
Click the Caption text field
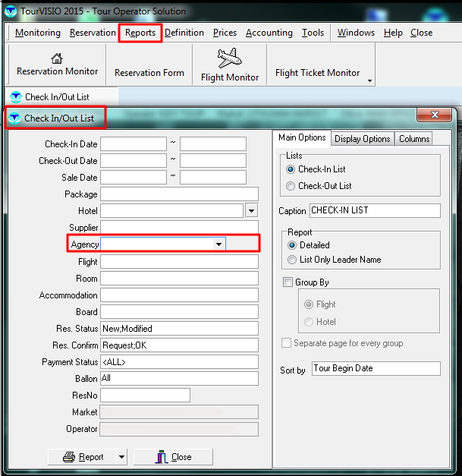pos(375,210)
